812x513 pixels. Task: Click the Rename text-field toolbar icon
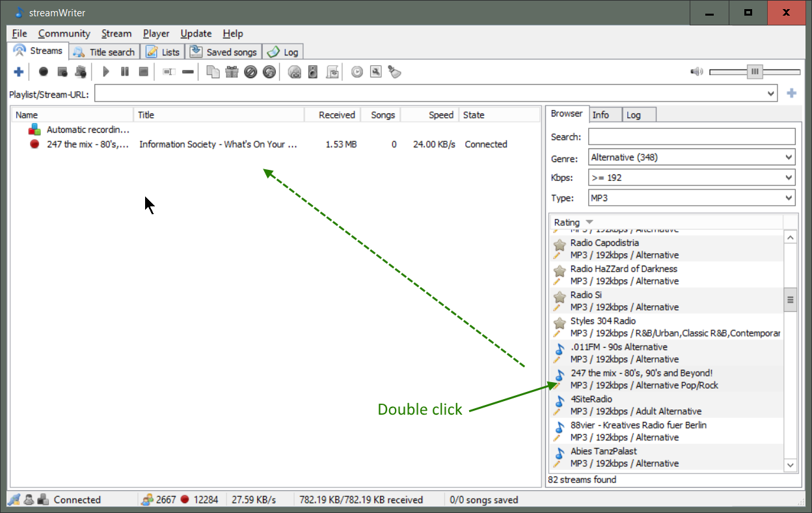pyautogui.click(x=169, y=72)
